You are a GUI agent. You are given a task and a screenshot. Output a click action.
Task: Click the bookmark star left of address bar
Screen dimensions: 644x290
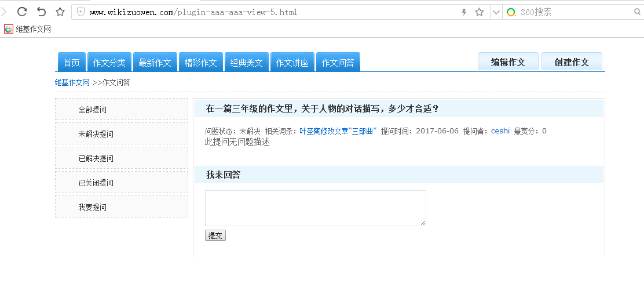(x=60, y=12)
